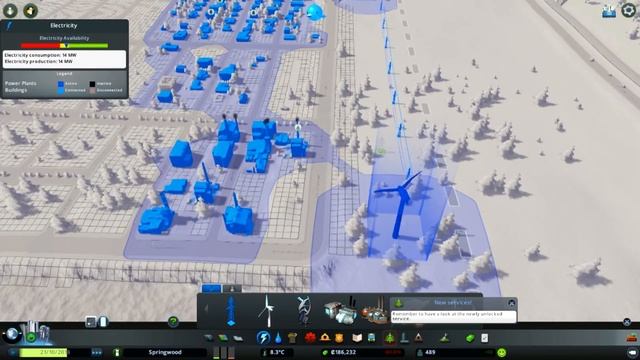
Task: Open the city Areas view button
Action: pos(609,11)
